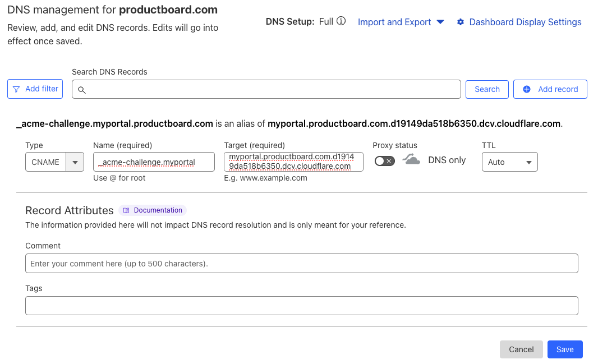Open the CNAME record type dropdown
This screenshot has width=598, height=364.
pyautogui.click(x=54, y=162)
